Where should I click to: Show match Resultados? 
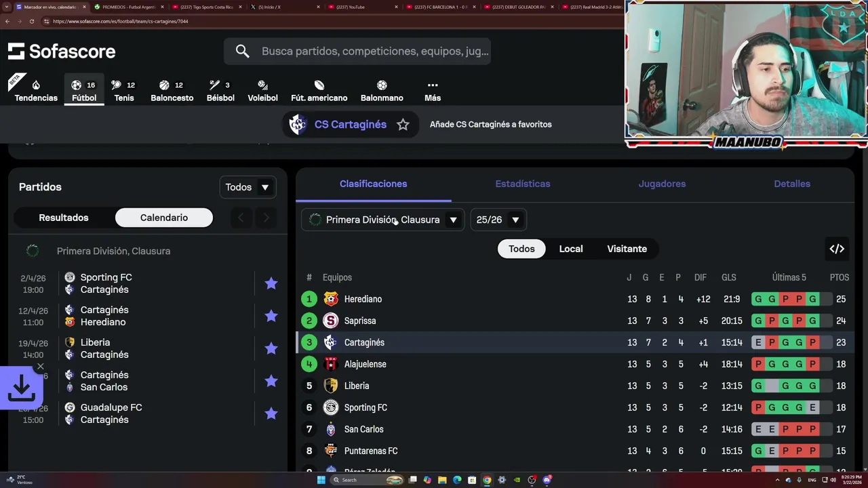click(x=64, y=218)
